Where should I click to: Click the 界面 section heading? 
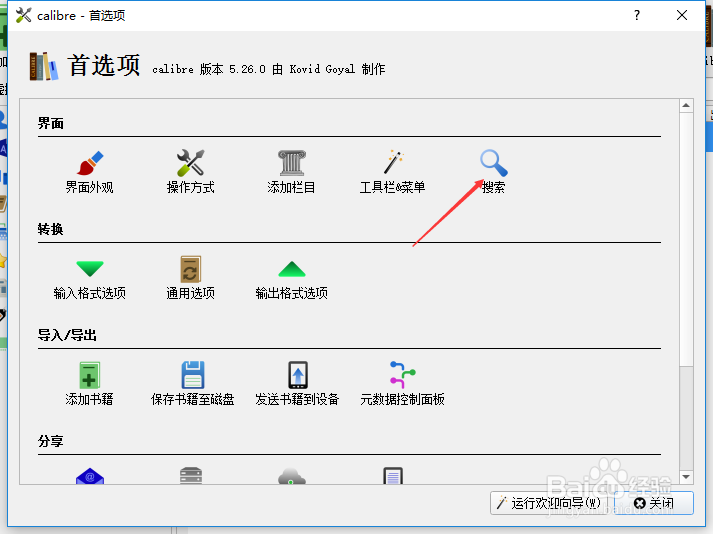coord(50,123)
